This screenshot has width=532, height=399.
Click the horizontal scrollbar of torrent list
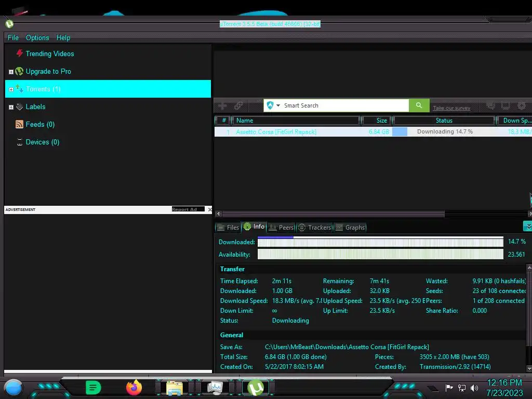pos(333,214)
